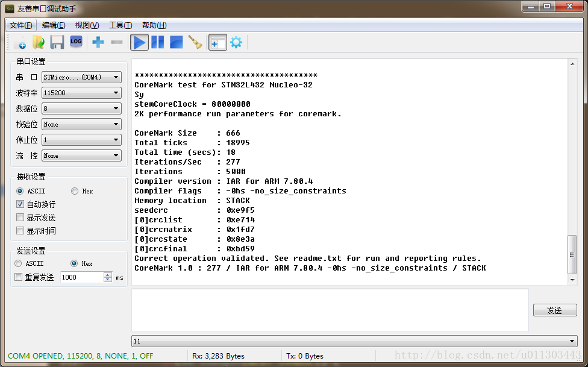Click the Open file folder icon

point(38,42)
